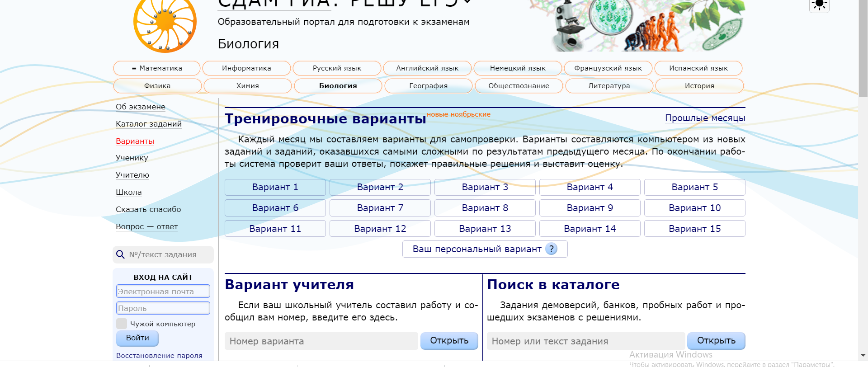Image resolution: width=868 pixels, height=367 pixels.
Task: Switch to География subject
Action: point(429,86)
